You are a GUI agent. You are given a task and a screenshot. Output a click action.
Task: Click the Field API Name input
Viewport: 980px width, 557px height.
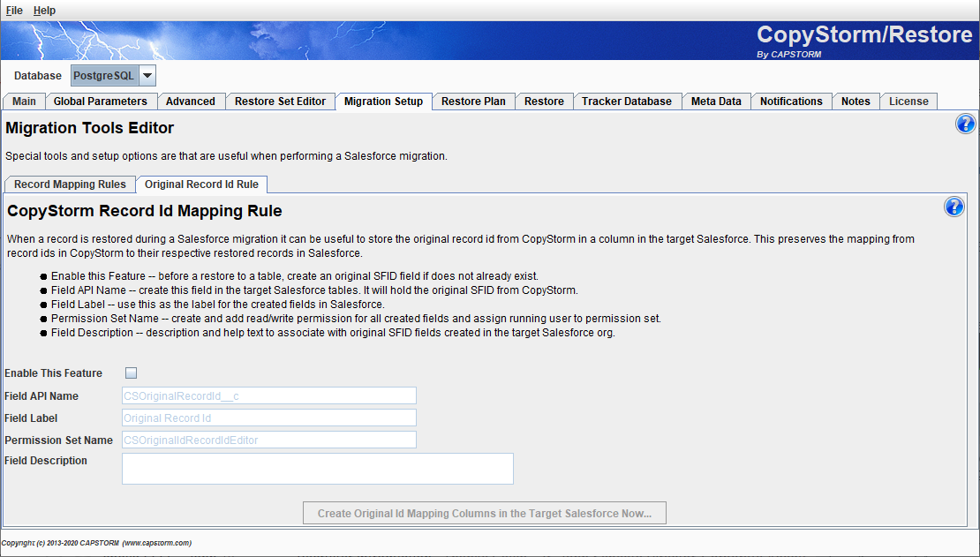(x=268, y=395)
